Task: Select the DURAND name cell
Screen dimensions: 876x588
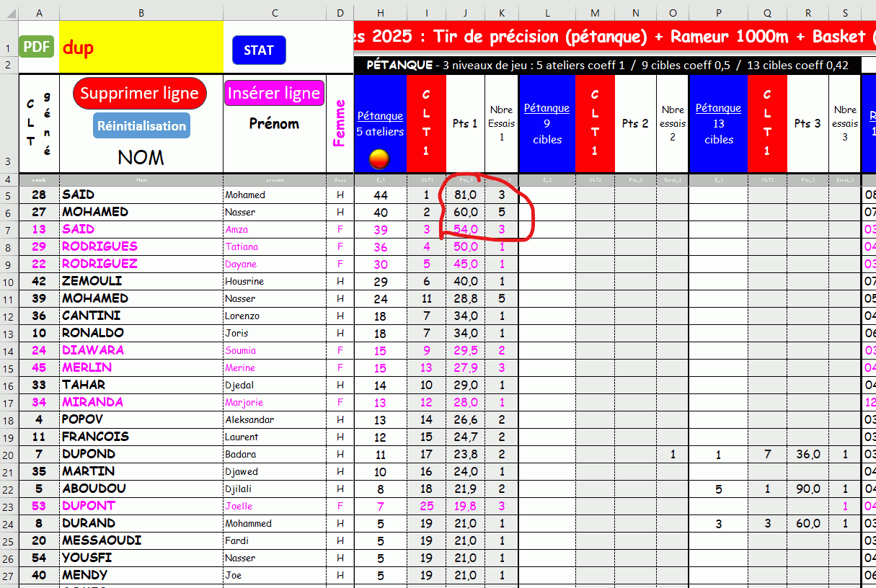Action: pyautogui.click(x=141, y=523)
